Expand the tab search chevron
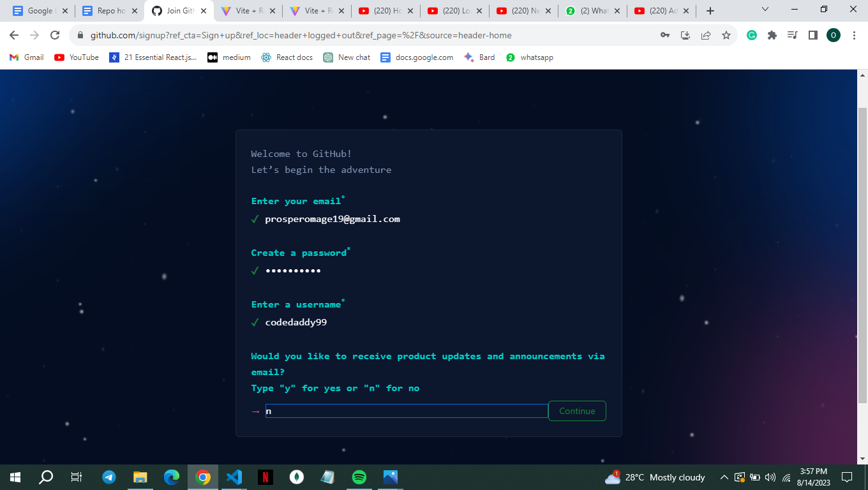Screen dimensions: 868x490 (x=765, y=10)
